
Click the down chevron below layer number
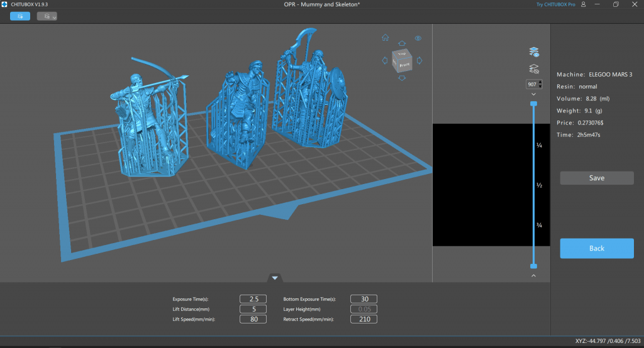[x=534, y=94]
